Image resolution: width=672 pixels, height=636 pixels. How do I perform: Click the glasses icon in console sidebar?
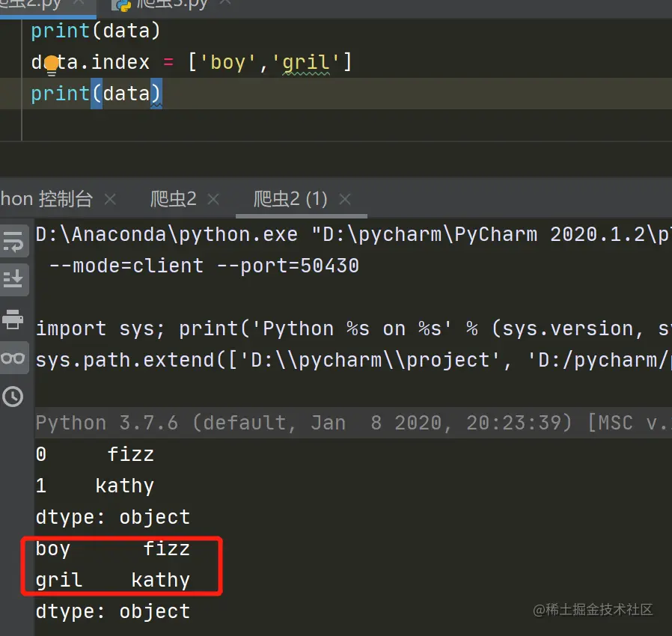[13, 358]
